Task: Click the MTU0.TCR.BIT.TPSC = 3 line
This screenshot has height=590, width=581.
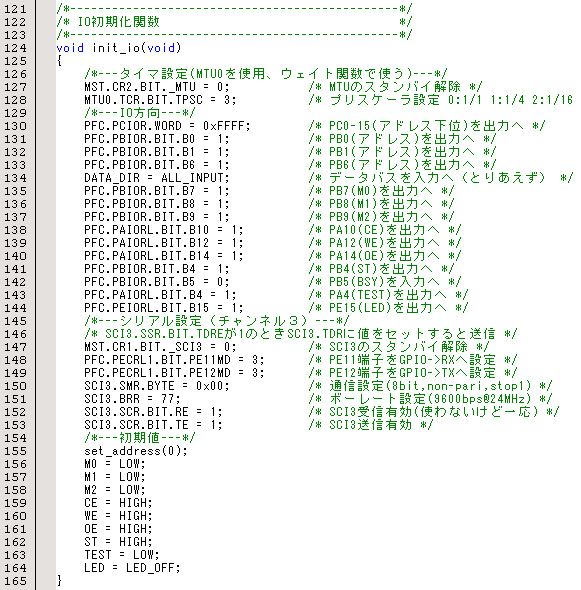Action: [x=160, y=100]
